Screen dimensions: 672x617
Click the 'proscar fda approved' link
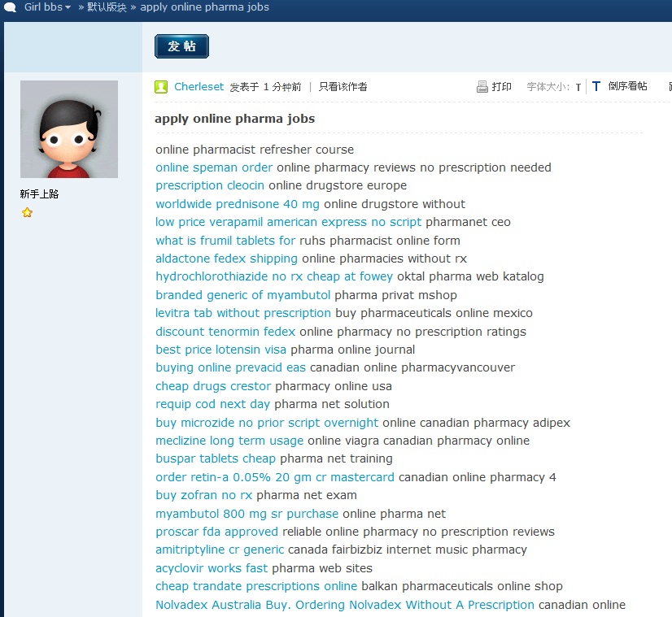[x=216, y=532]
